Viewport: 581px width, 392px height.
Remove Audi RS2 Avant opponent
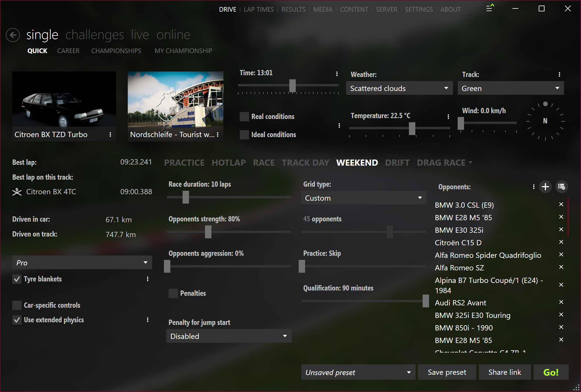[x=561, y=302]
